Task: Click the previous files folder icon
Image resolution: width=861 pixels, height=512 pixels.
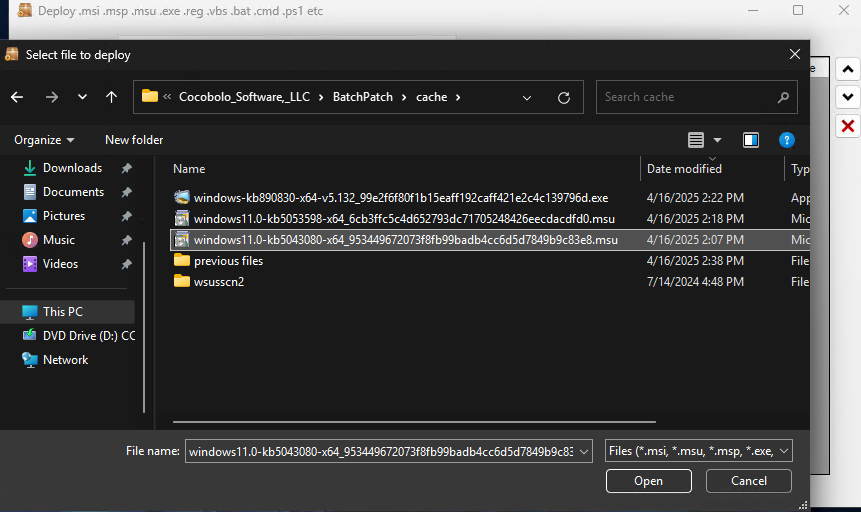Action: coord(182,260)
